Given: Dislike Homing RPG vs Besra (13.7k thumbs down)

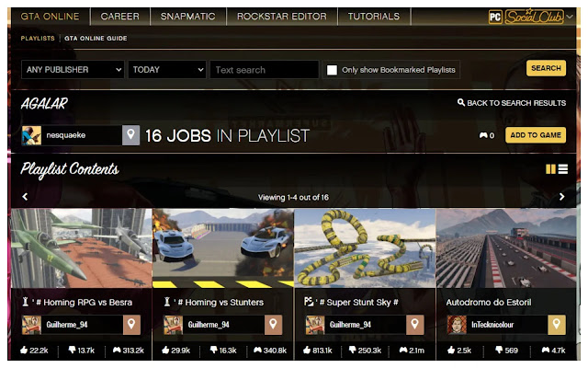Looking at the screenshot, I should pos(72,351).
